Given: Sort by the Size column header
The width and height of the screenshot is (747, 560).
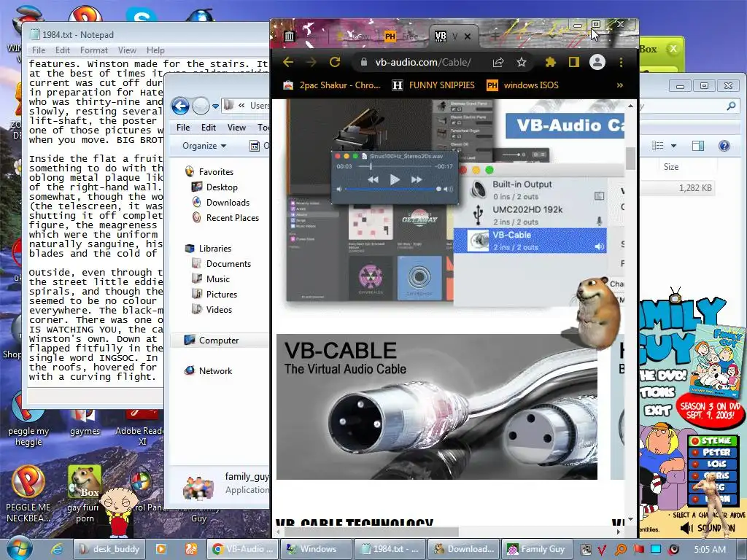Looking at the screenshot, I should click(671, 167).
